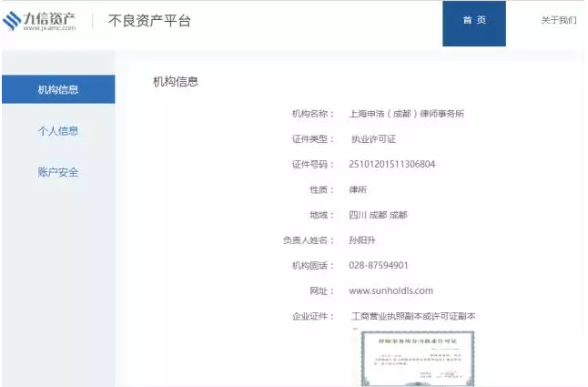Click the certificate number 25101201511306804
The height and width of the screenshot is (387, 588).
coord(391,164)
